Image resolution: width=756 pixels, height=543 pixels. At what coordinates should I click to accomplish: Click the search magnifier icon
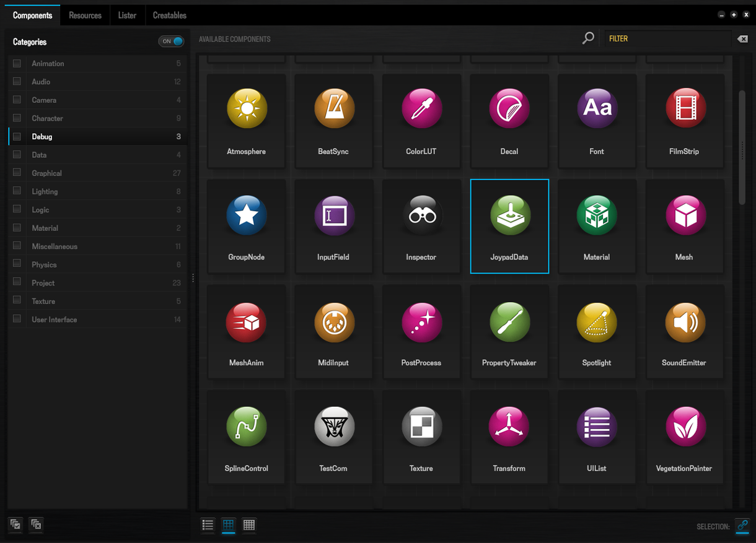tap(588, 38)
